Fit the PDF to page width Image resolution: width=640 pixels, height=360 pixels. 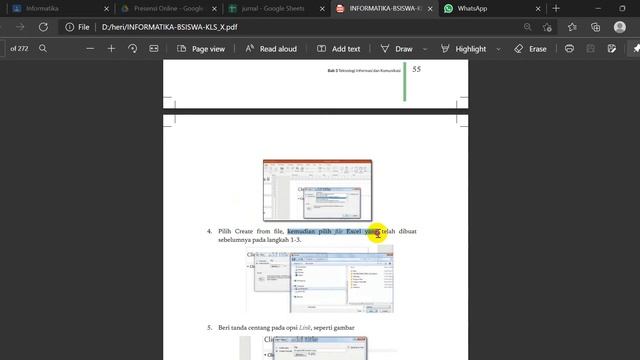pyautogui.click(x=153, y=49)
